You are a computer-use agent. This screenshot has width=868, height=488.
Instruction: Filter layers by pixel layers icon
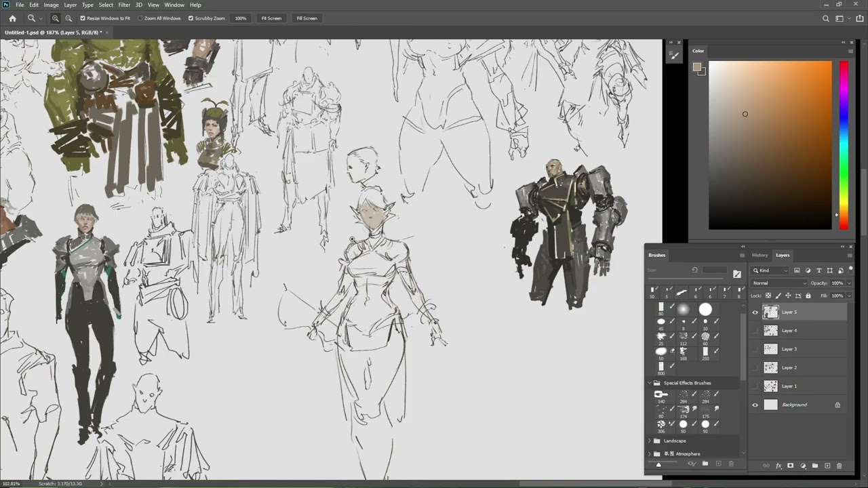click(x=797, y=270)
